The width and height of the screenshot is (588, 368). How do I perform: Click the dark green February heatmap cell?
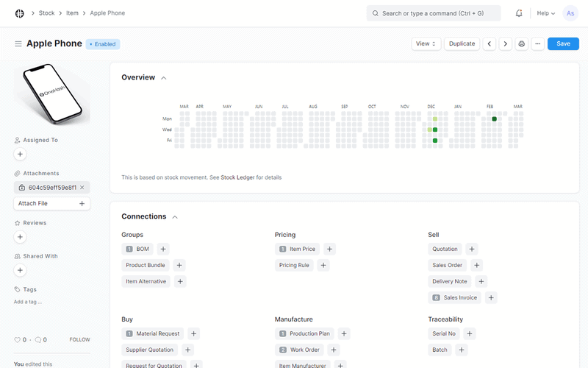[495, 119]
